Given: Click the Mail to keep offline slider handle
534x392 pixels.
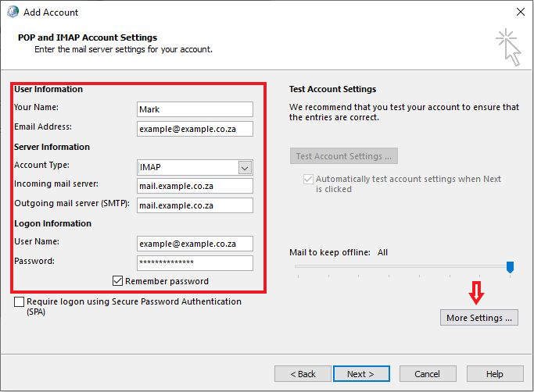Looking at the screenshot, I should [x=510, y=268].
